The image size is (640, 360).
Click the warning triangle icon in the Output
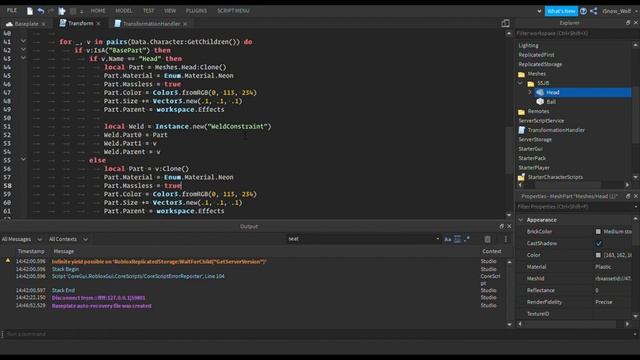[8, 260]
